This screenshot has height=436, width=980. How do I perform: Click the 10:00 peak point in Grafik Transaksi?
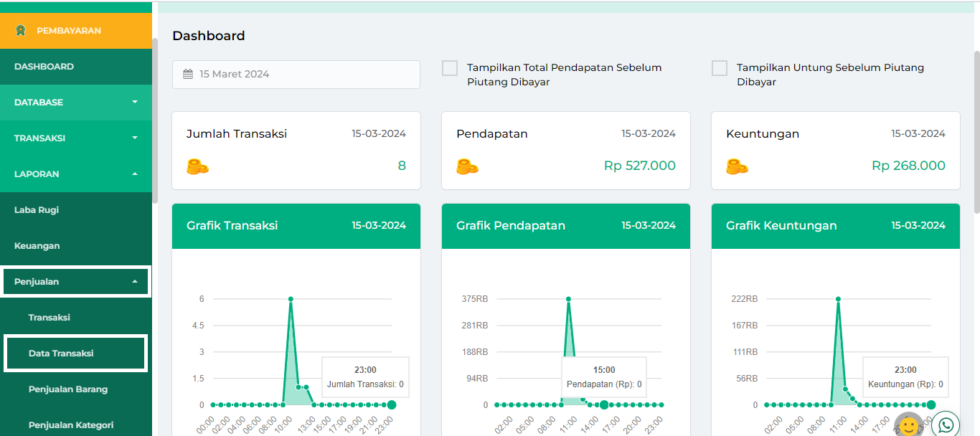pos(291,299)
